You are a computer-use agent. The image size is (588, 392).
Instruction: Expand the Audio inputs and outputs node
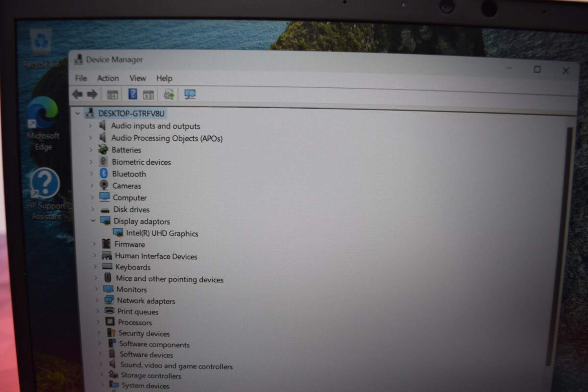pos(90,126)
